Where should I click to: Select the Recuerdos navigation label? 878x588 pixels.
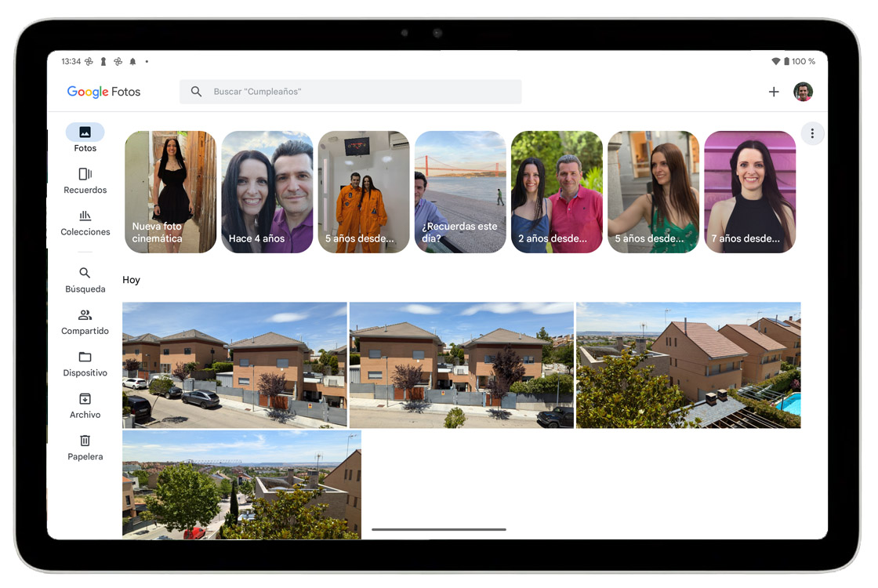tap(85, 191)
